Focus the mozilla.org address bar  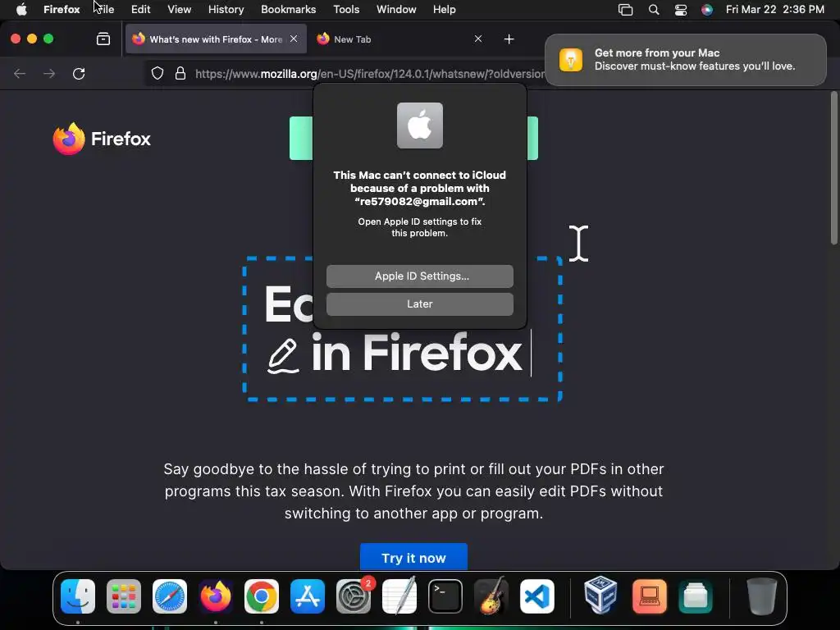coord(370,74)
